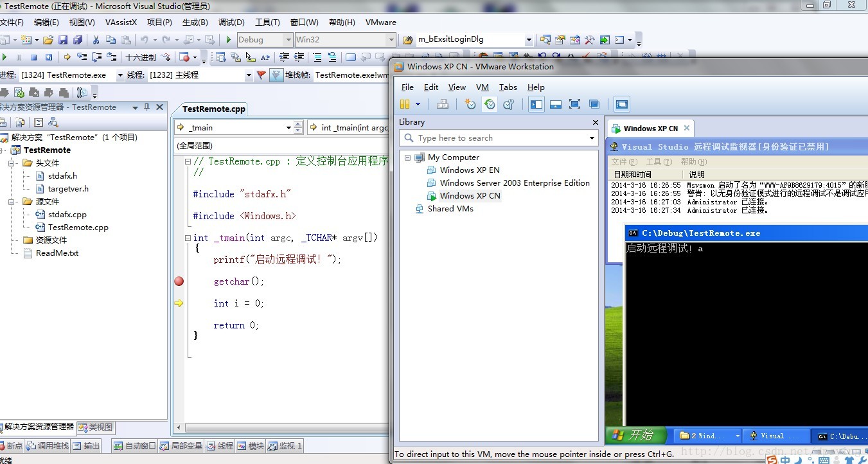The height and width of the screenshot is (464, 868).
Task: Switch VMware to Unity mode icon
Action: tap(594, 104)
